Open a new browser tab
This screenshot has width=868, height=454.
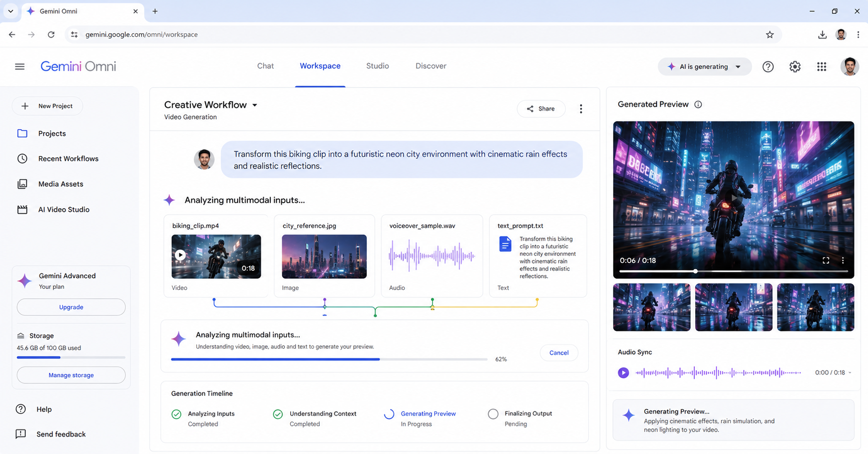pyautogui.click(x=155, y=11)
